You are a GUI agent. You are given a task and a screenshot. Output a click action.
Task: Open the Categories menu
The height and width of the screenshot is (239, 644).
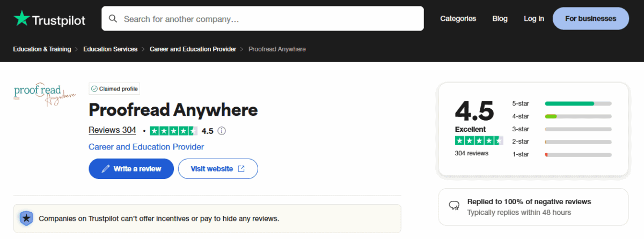click(x=458, y=19)
